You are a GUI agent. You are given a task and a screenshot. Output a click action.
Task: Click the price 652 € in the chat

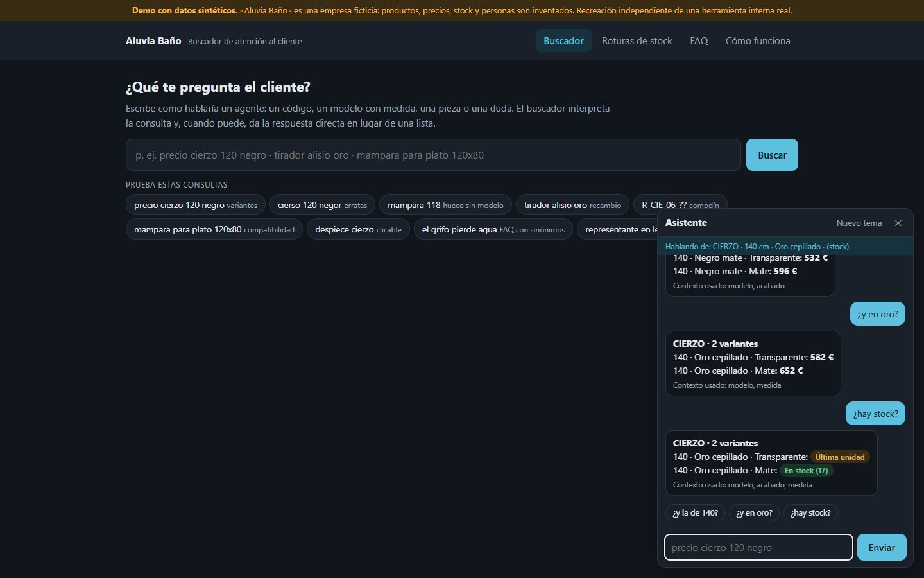tap(791, 371)
